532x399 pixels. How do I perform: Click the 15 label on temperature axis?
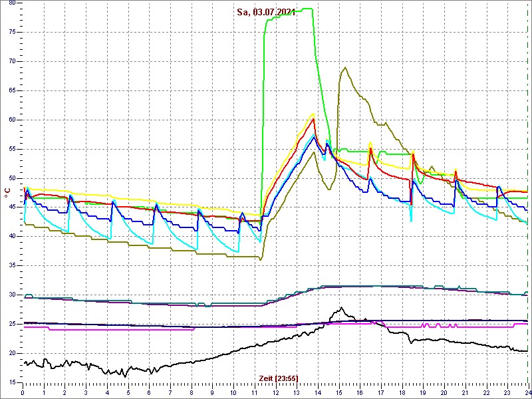pyautogui.click(x=11, y=382)
